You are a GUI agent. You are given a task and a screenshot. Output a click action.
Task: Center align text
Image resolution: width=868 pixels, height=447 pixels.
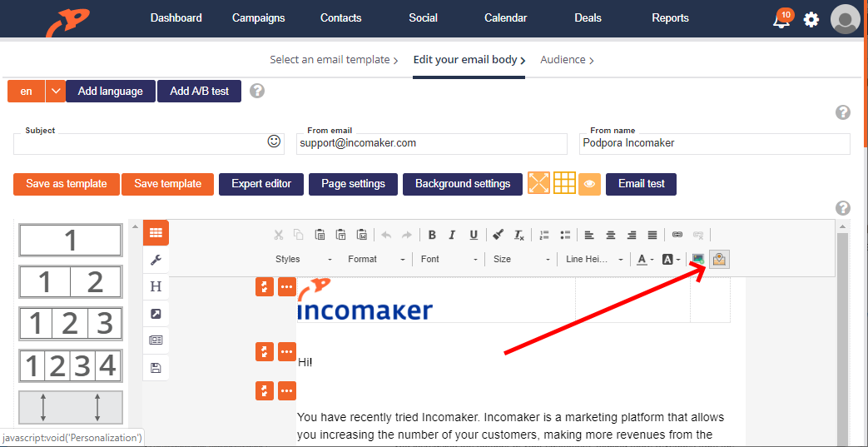click(x=611, y=235)
